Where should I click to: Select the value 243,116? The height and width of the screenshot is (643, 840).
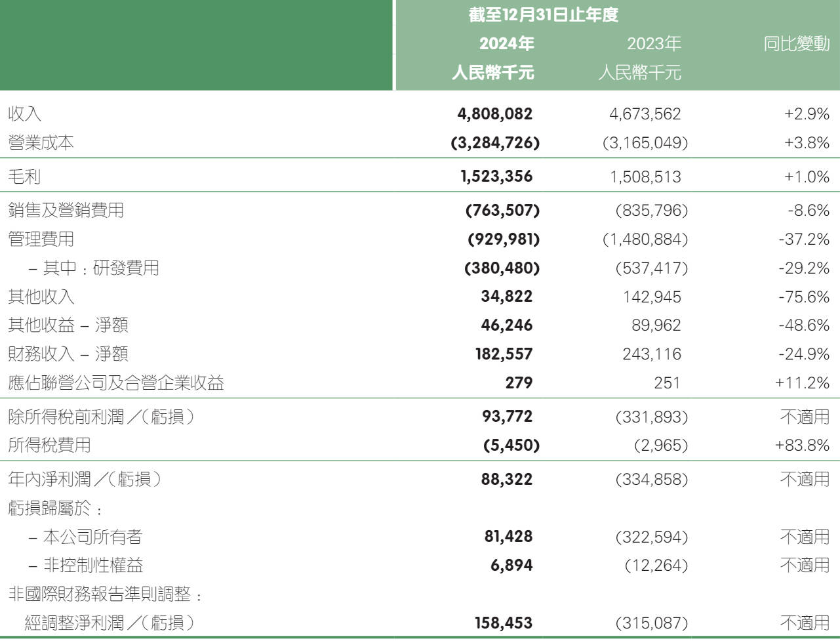click(x=652, y=354)
